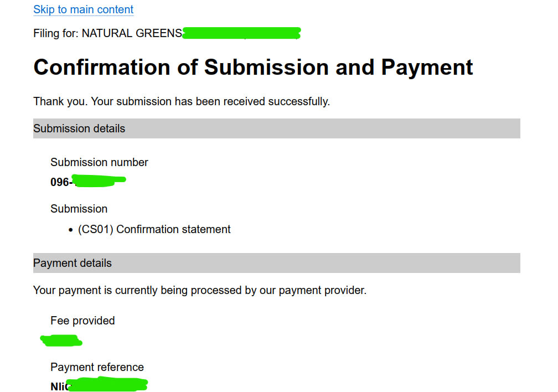The height and width of the screenshot is (392, 558).
Task: Click the Skip to main content link
Action: point(83,9)
